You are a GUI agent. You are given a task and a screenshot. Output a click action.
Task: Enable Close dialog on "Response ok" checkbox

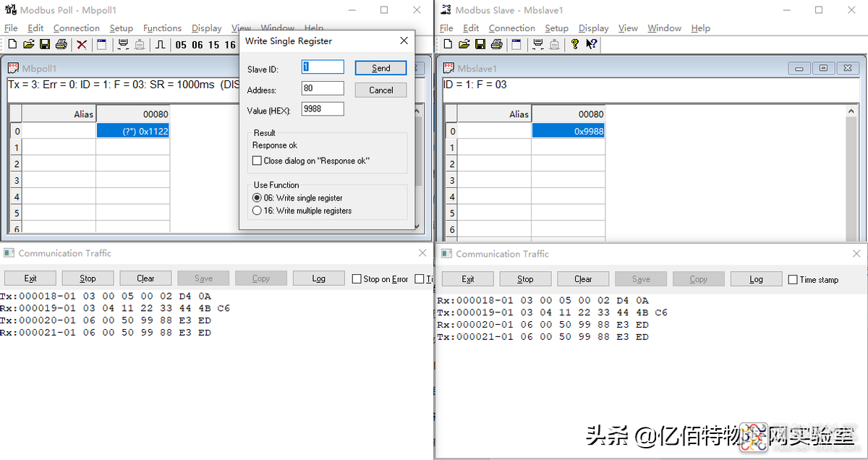point(257,161)
